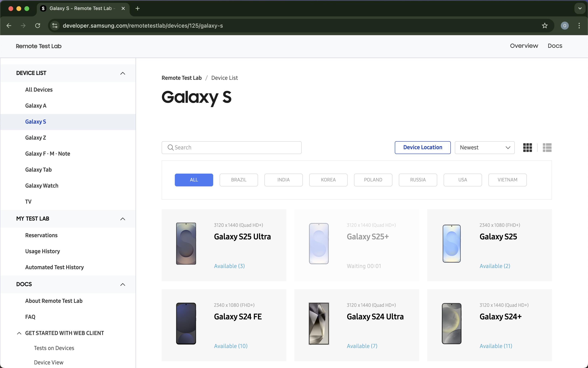
Task: Open a new browser tab
Action: (138, 9)
